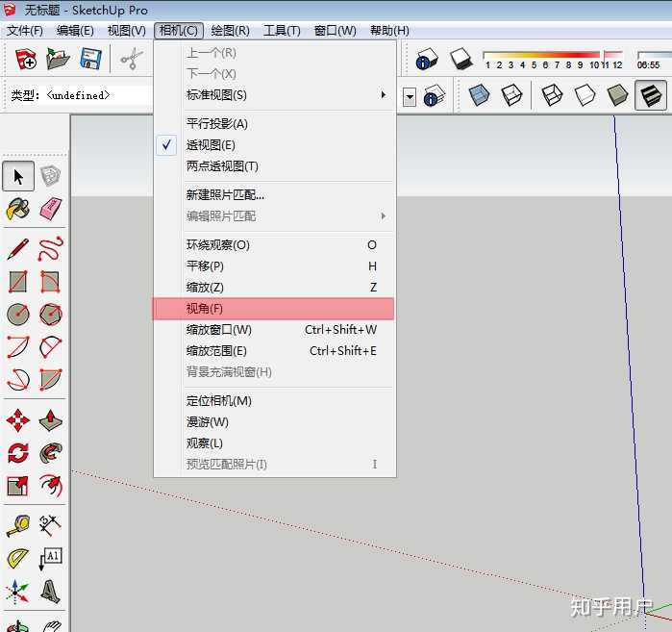Select the arrow Select tool
The width and height of the screenshot is (672, 632).
(18, 176)
